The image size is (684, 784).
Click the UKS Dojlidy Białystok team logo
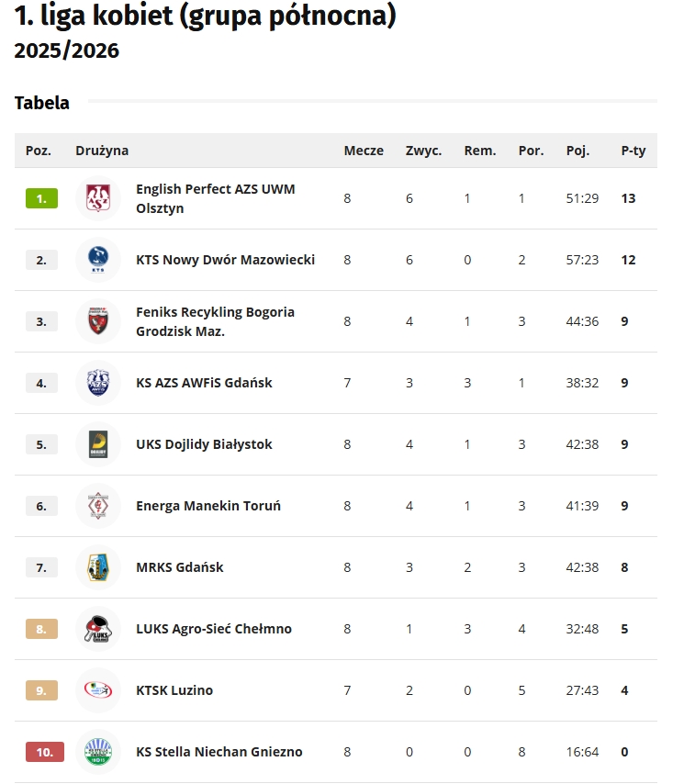point(98,444)
